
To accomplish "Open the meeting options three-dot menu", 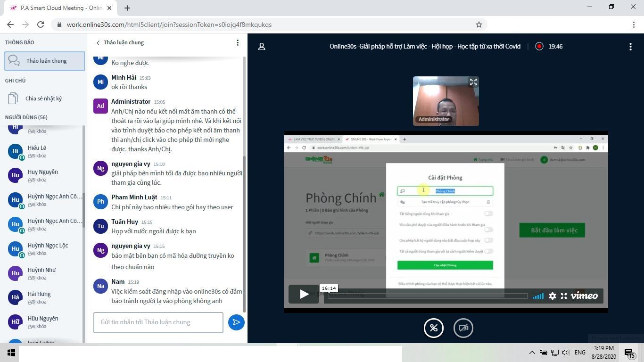I will point(630,46).
